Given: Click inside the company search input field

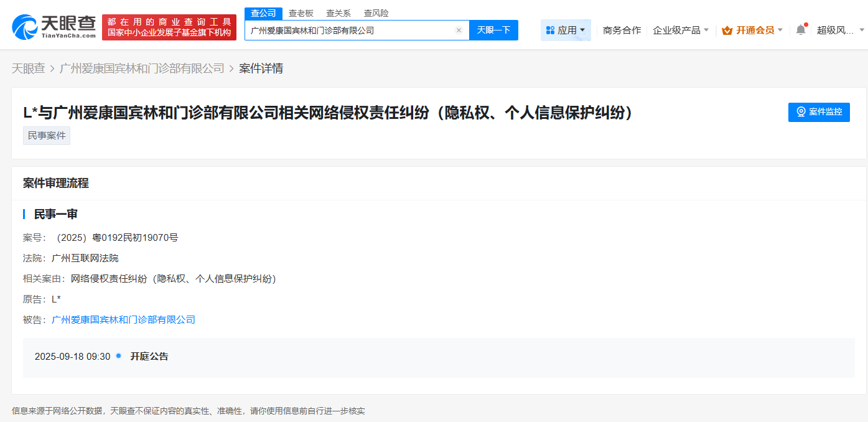Looking at the screenshot, I should 348,30.
